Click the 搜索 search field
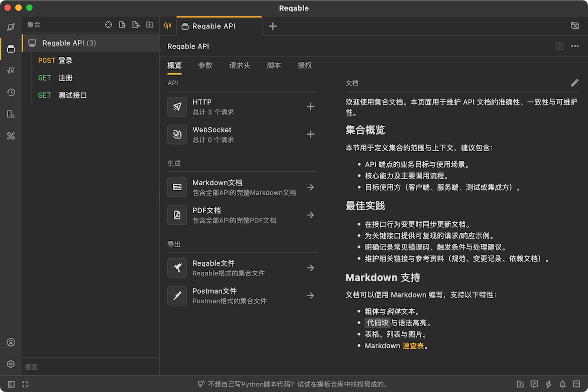 [x=91, y=367]
